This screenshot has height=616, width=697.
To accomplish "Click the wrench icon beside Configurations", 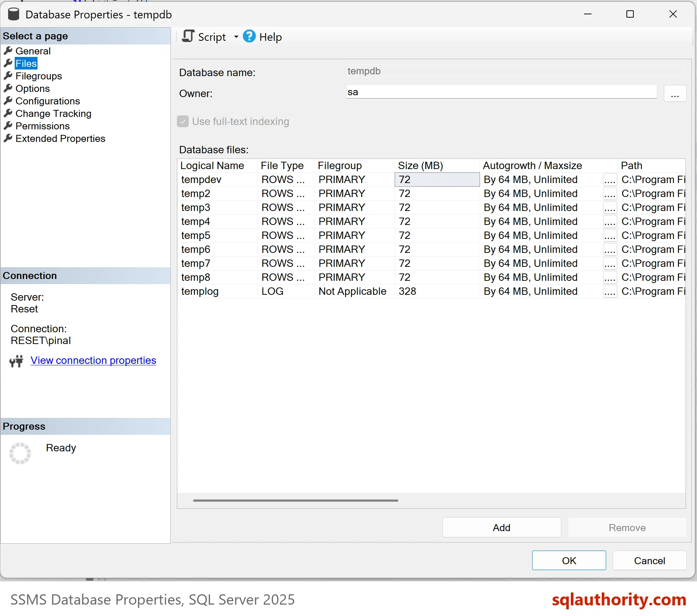I will (8, 101).
